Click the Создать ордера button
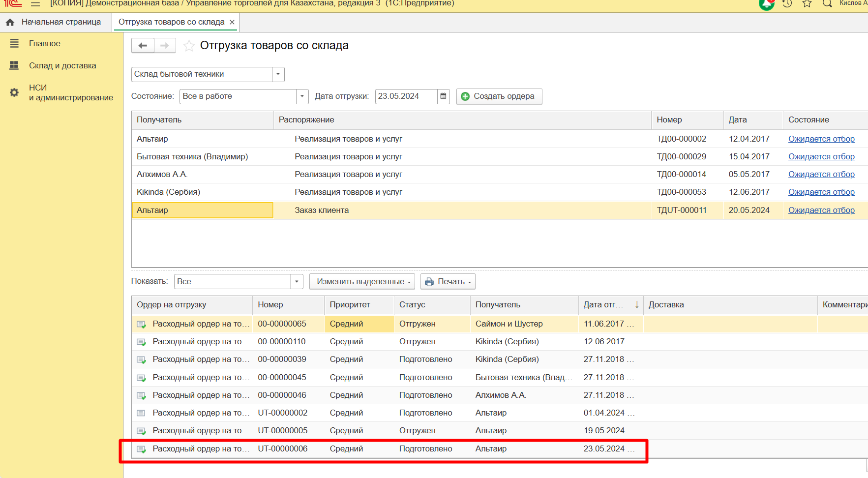 pos(499,96)
